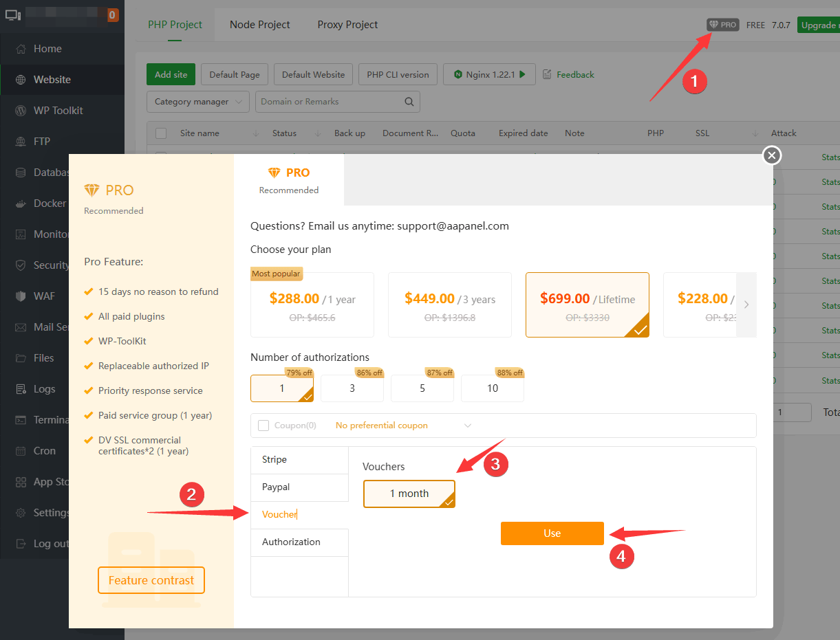840x640 pixels.
Task: Click the green Add site button
Action: [x=171, y=74]
